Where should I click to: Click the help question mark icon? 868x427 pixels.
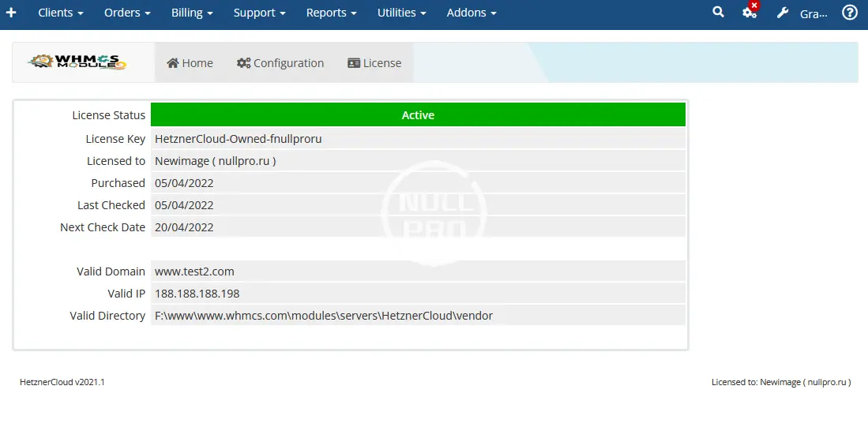click(x=850, y=13)
